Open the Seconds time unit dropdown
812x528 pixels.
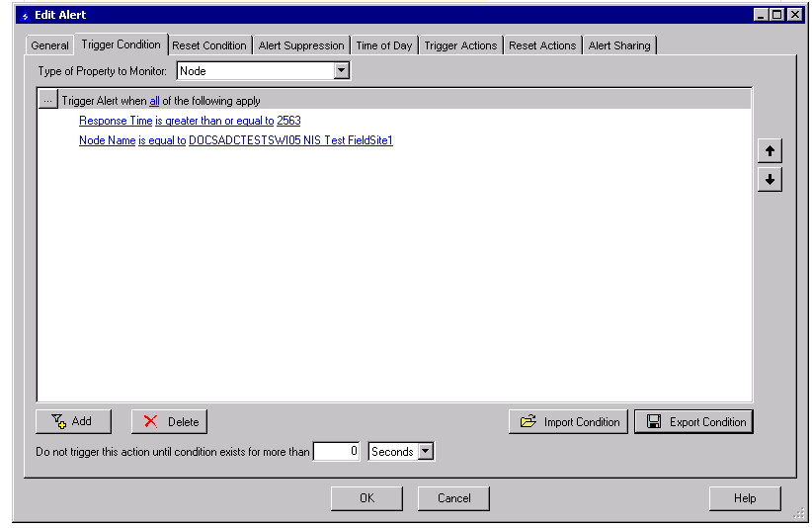[425, 451]
